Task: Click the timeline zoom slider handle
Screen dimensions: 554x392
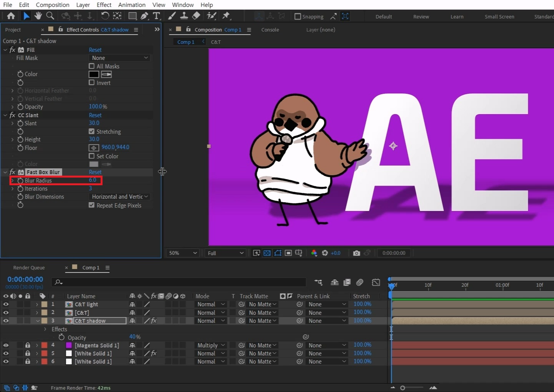Action: 402,388
